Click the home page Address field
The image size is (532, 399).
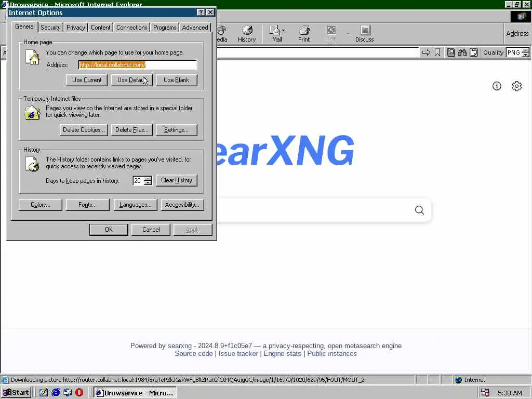[137, 65]
